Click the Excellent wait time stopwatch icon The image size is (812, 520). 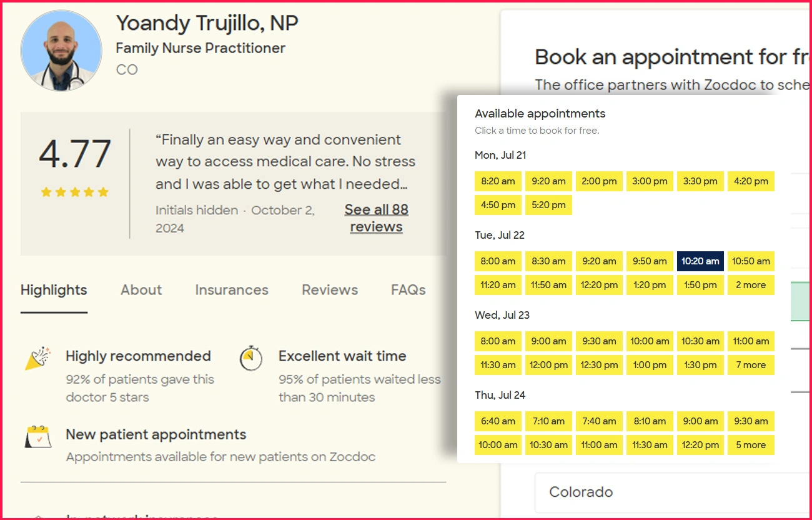[x=250, y=357]
